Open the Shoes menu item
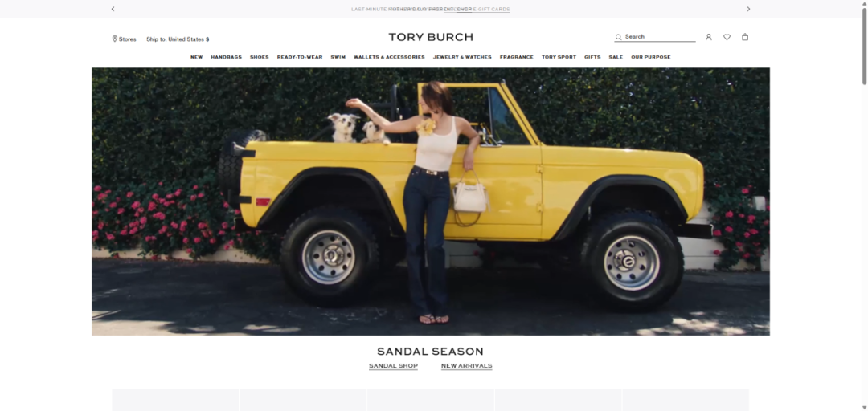Screen dimensions: 868x411 click(259, 57)
